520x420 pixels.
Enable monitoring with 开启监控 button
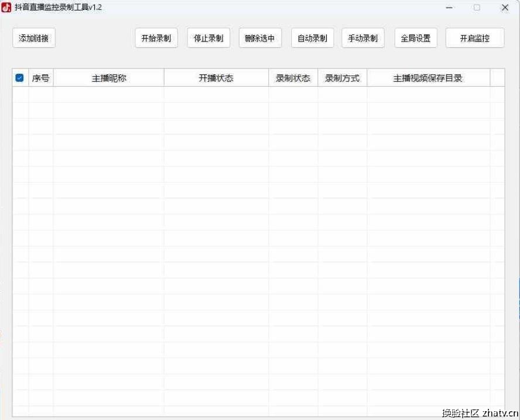coord(475,38)
